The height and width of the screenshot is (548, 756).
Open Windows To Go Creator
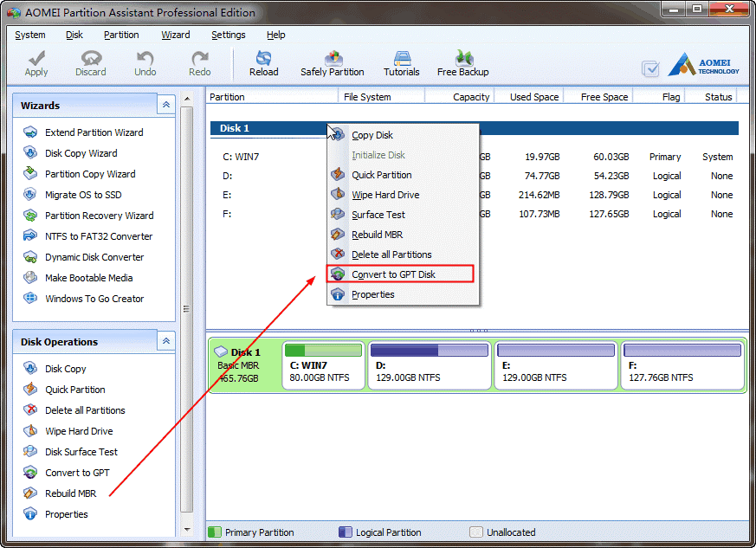coord(83,299)
